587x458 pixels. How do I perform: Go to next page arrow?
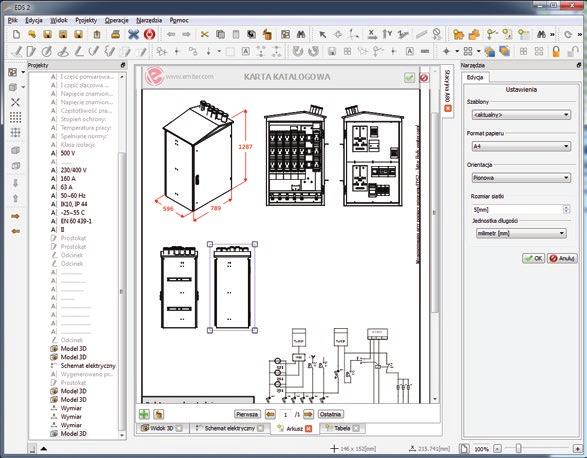pos(308,414)
